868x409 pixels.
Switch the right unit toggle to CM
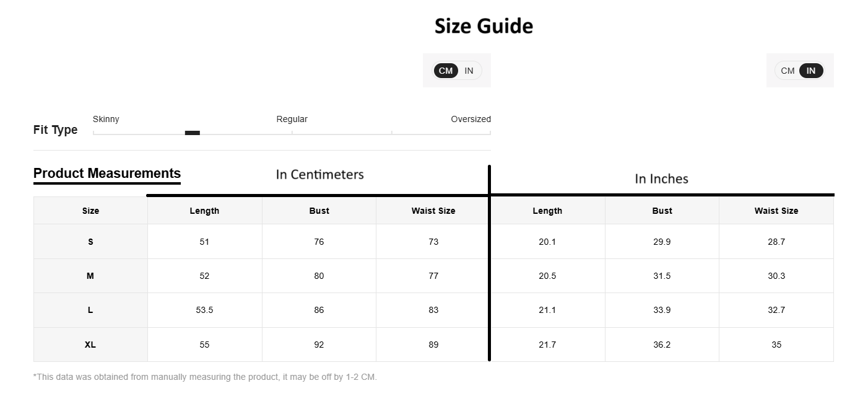(x=788, y=70)
